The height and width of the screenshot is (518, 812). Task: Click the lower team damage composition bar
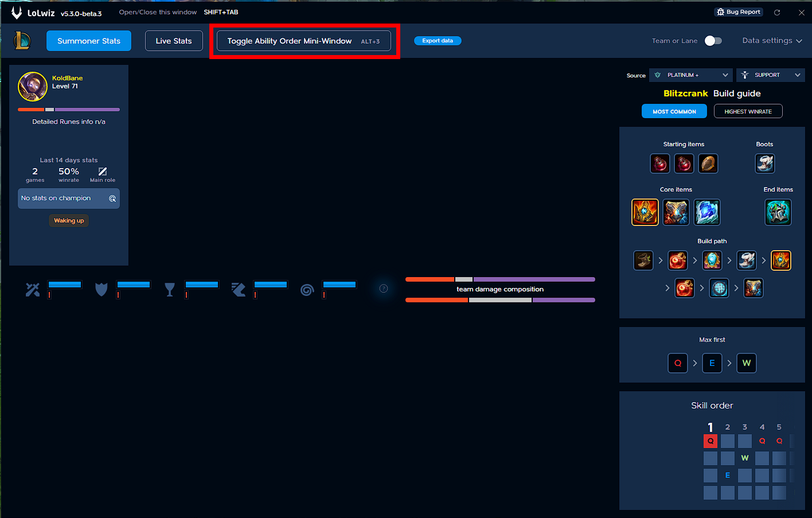pos(500,300)
